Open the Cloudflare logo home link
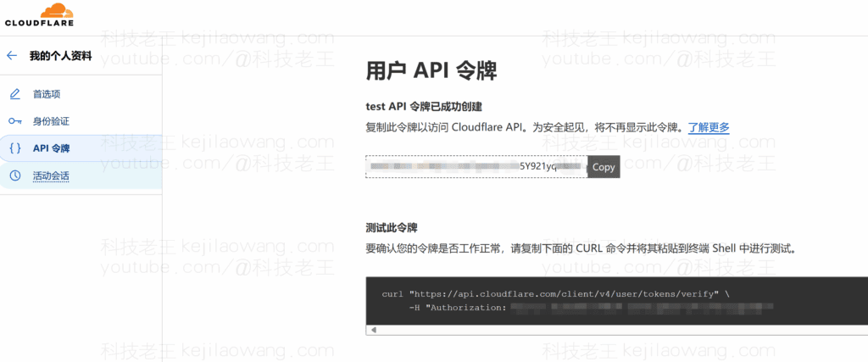The height and width of the screenshot is (362, 868). pos(39,15)
